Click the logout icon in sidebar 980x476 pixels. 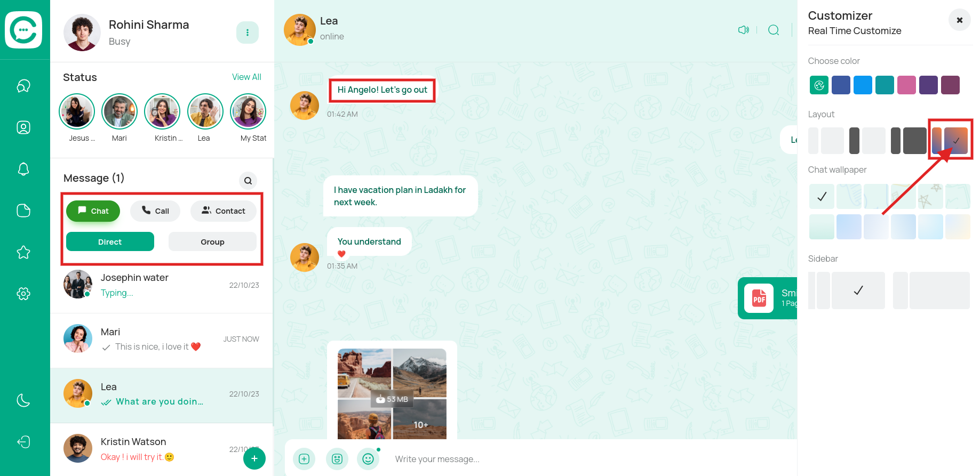[x=23, y=442]
